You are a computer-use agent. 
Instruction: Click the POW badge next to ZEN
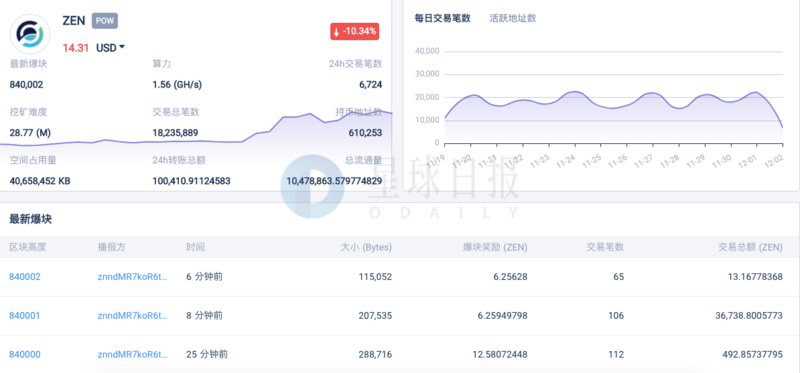click(105, 21)
